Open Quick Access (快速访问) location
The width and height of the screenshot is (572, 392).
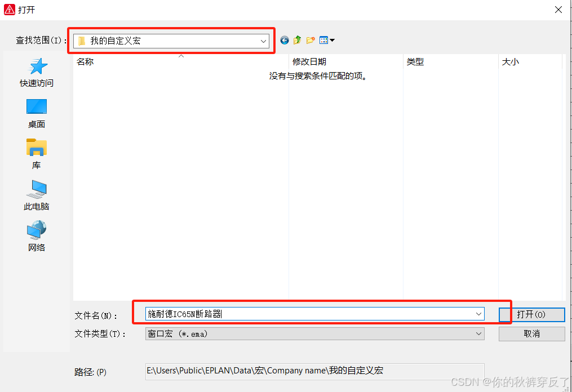pos(37,73)
